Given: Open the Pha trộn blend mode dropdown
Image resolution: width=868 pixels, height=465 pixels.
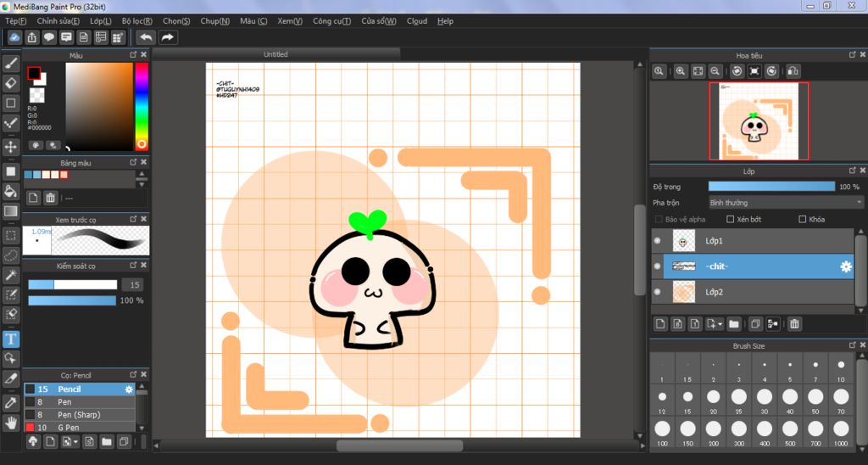Looking at the screenshot, I should [786, 203].
